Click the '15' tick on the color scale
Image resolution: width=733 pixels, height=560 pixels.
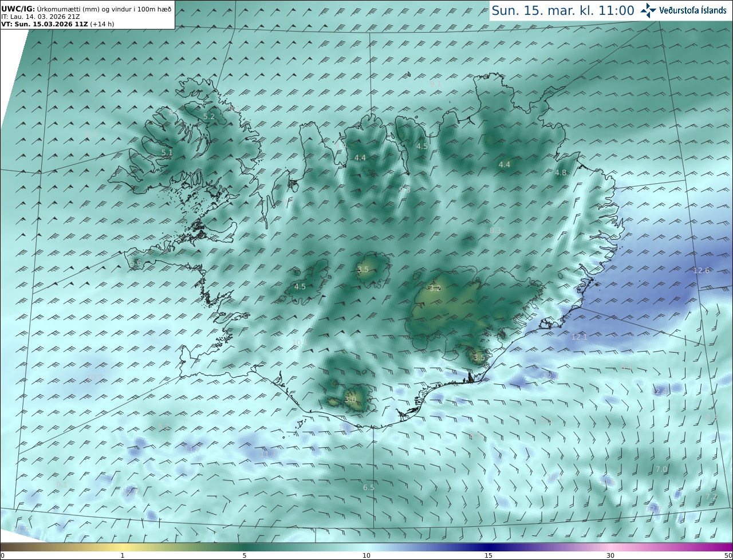click(488, 555)
